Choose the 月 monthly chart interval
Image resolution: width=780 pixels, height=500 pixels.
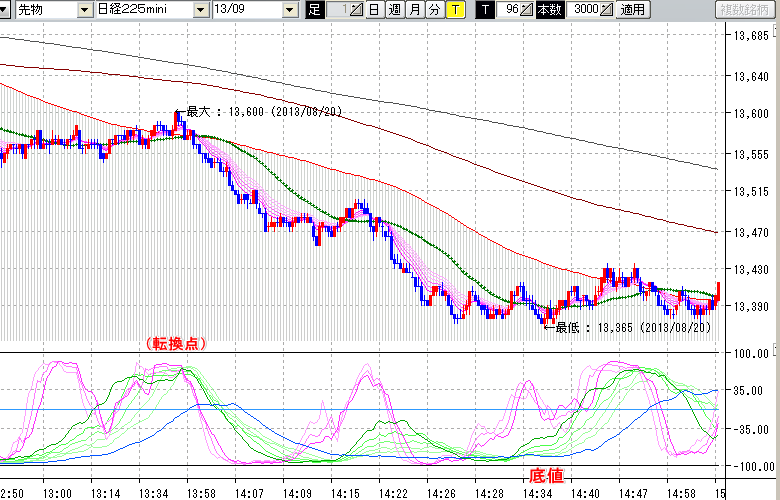[x=414, y=9]
